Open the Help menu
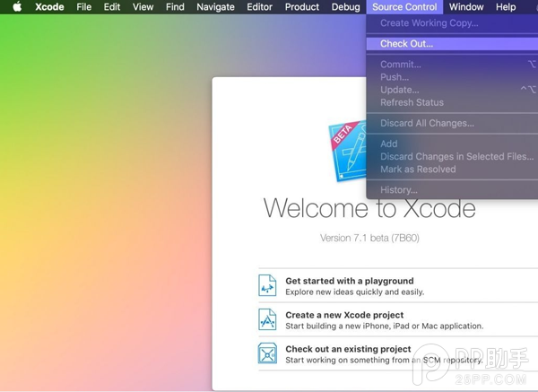The height and width of the screenshot is (392, 538). click(506, 7)
